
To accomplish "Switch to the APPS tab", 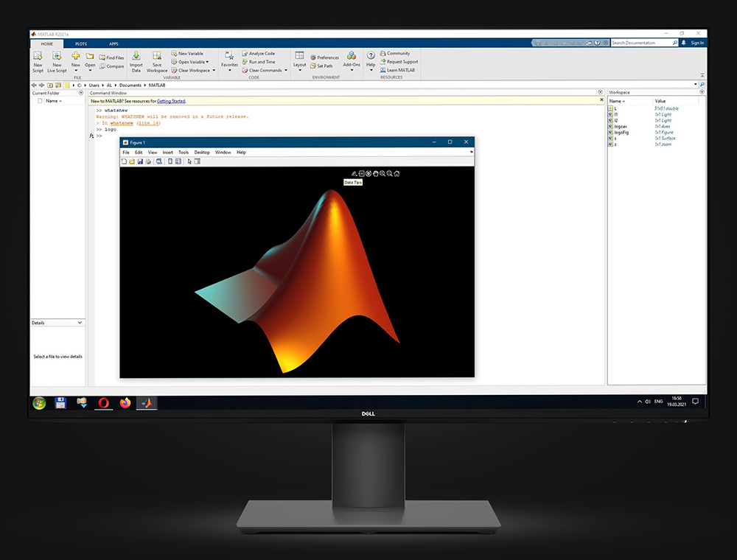I will pyautogui.click(x=113, y=43).
